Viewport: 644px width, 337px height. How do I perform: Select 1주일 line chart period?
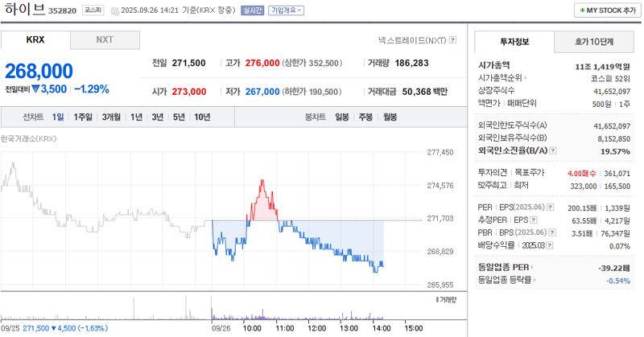83,117
